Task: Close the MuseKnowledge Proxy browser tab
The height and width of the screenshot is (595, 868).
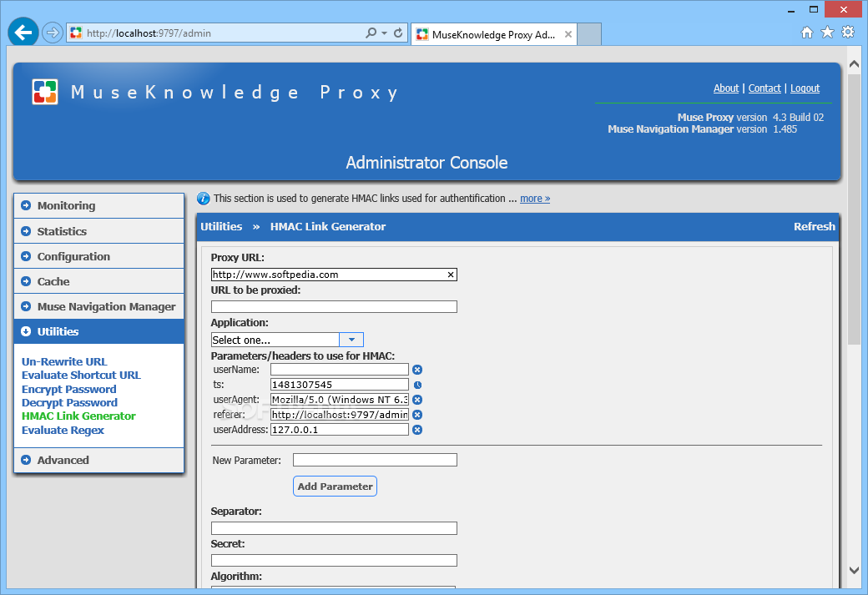Action: tap(568, 34)
